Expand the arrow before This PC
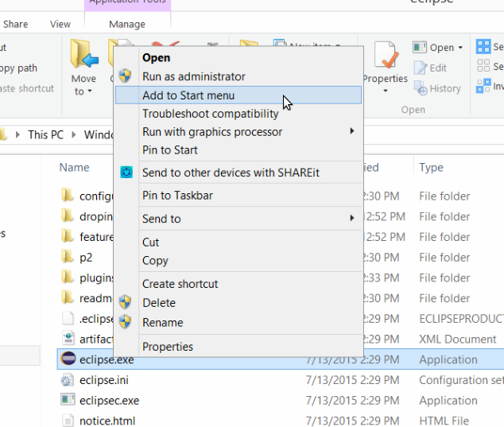This screenshot has height=427, width=504. click(17, 134)
